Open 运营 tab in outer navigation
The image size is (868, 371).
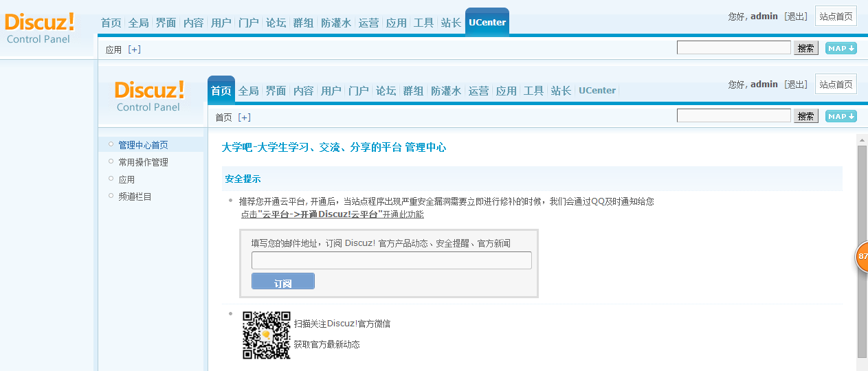coord(368,23)
